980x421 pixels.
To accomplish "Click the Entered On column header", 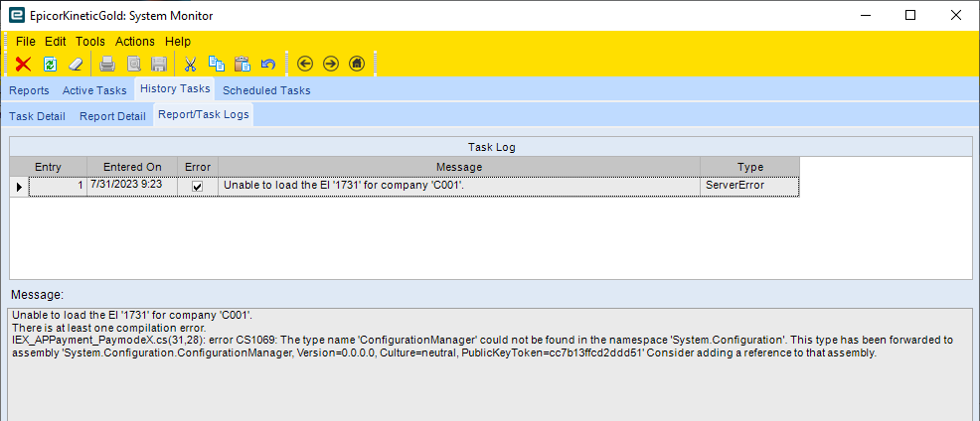I will 132,167.
